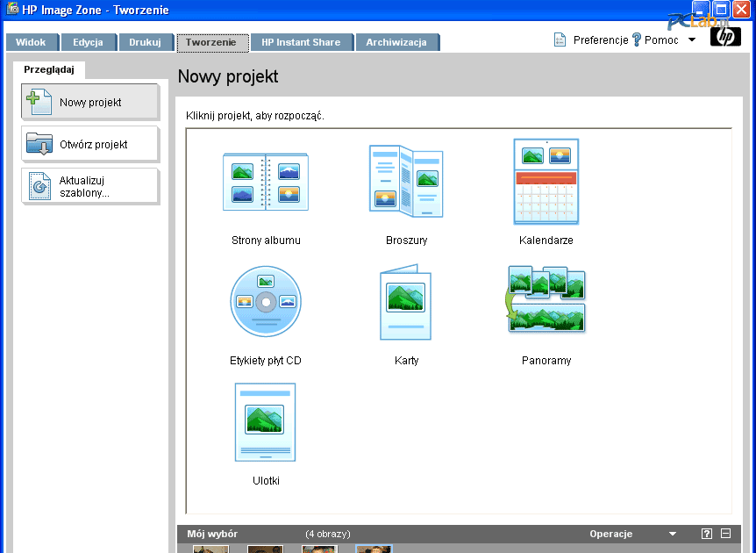Click the HP logo icon
Viewport: 756px width, 553px height.
pos(725,37)
